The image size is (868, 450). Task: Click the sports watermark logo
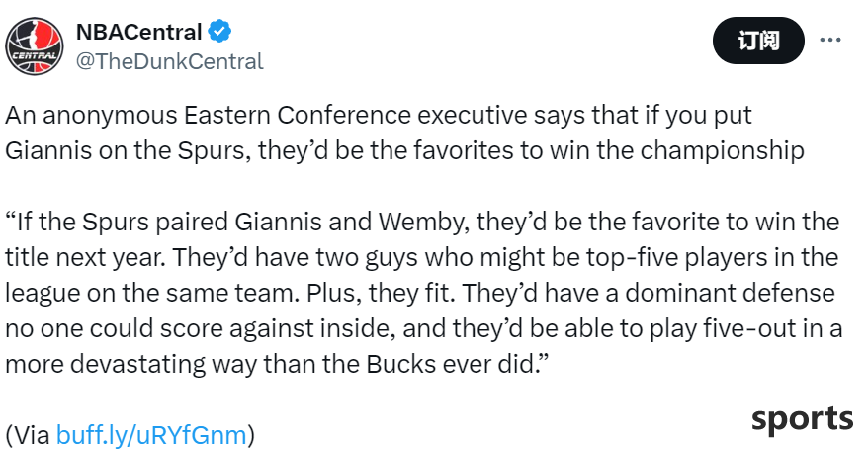(802, 419)
